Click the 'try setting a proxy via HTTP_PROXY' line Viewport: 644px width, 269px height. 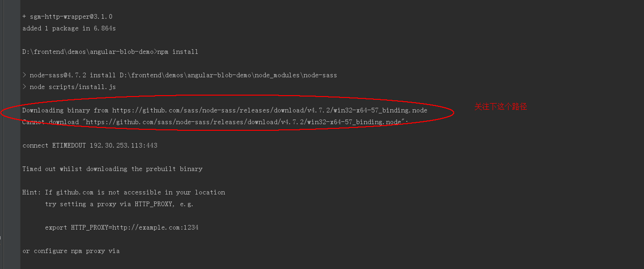(x=119, y=204)
